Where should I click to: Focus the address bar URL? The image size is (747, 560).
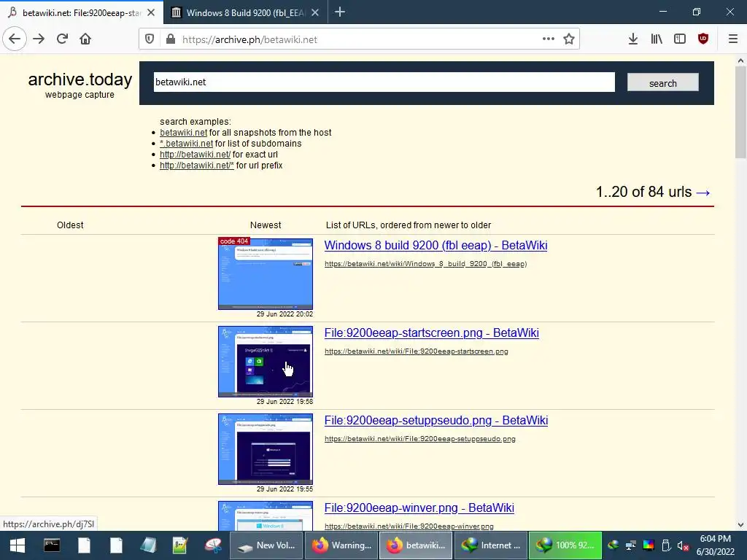[360, 39]
